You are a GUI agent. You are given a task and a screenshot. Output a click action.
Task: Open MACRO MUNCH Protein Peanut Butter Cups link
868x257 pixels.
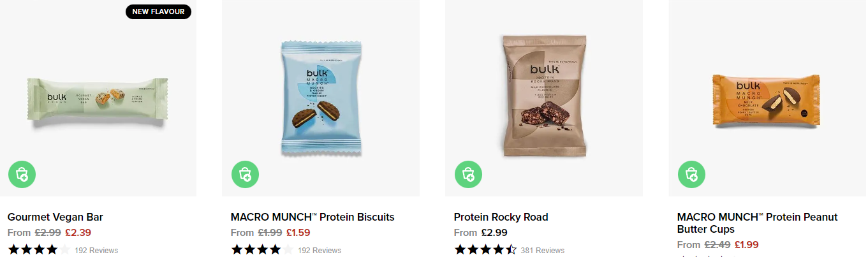(x=757, y=223)
